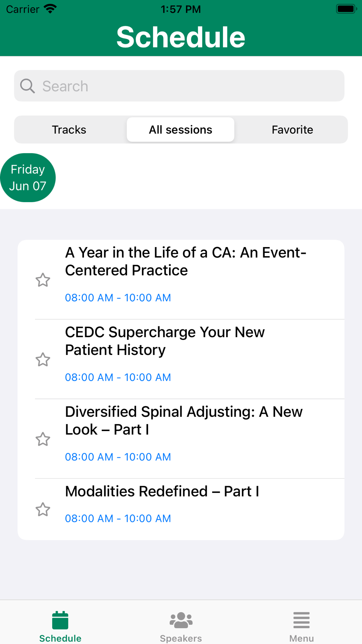Open Diversified Spinal Adjusting Part I session

(184, 421)
